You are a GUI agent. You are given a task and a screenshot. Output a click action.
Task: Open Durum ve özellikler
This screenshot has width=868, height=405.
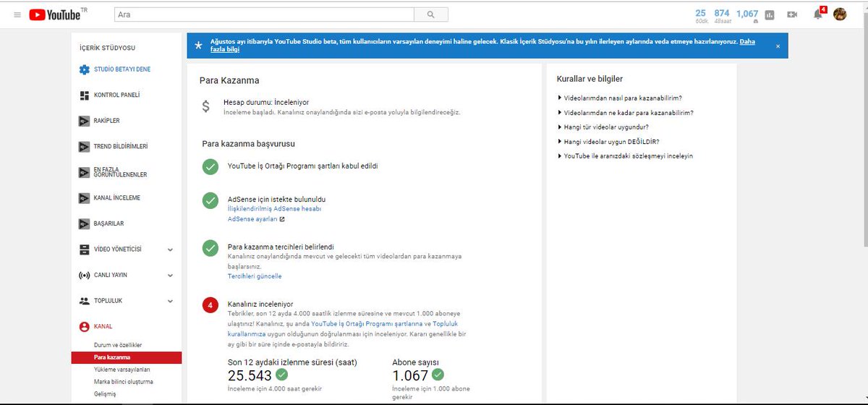tap(118, 346)
